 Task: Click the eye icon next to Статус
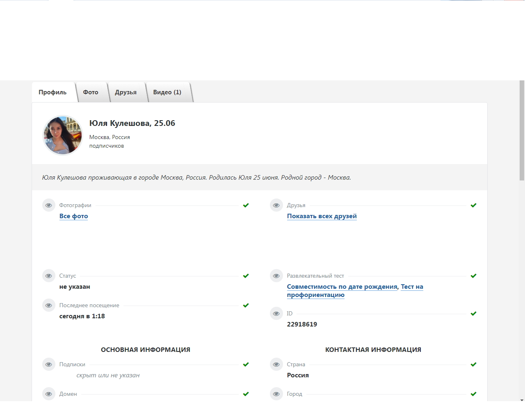[49, 276]
